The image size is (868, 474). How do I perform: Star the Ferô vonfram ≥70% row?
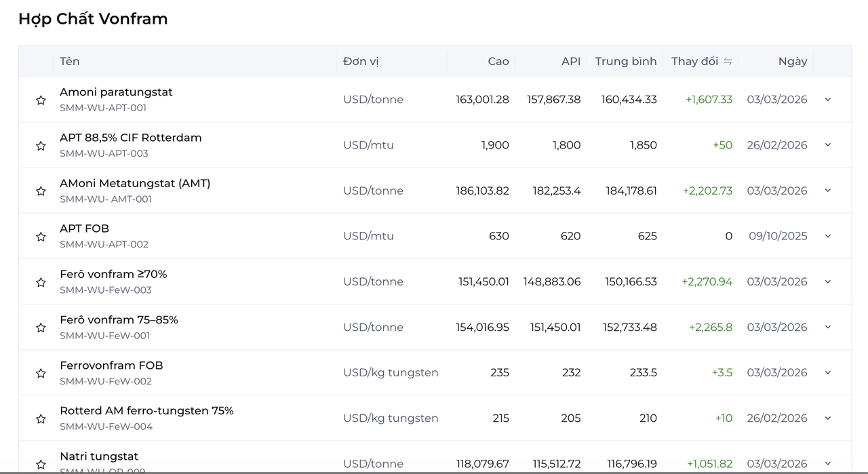click(41, 282)
